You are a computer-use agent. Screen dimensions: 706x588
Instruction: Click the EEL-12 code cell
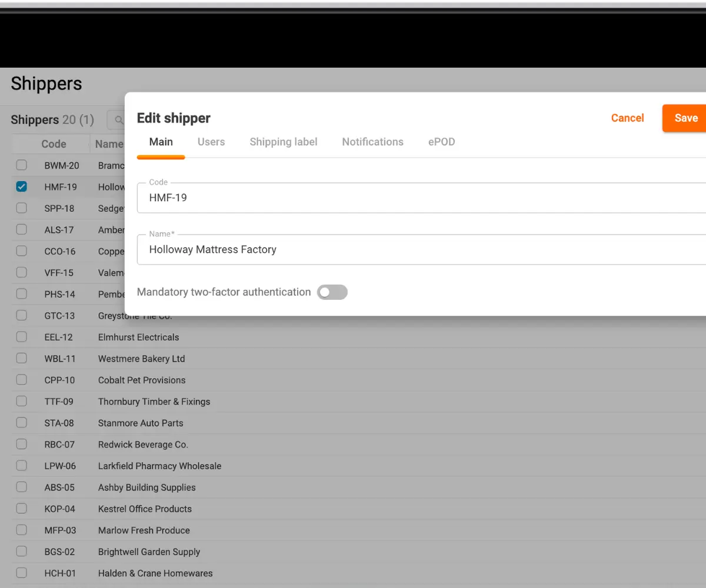59,338
